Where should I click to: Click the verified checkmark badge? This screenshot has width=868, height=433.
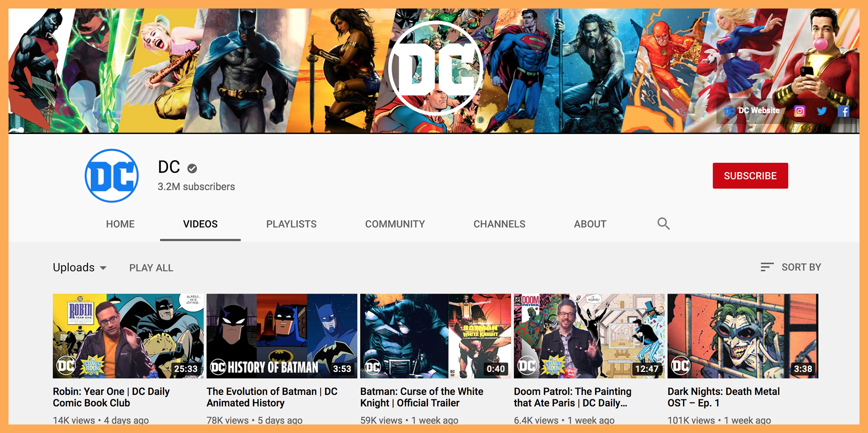192,168
